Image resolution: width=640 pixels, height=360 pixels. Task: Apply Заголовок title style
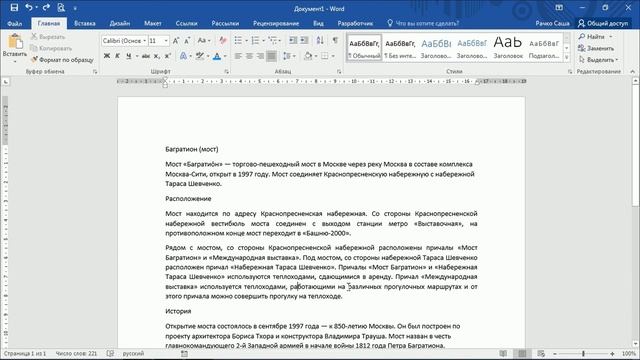[508, 48]
